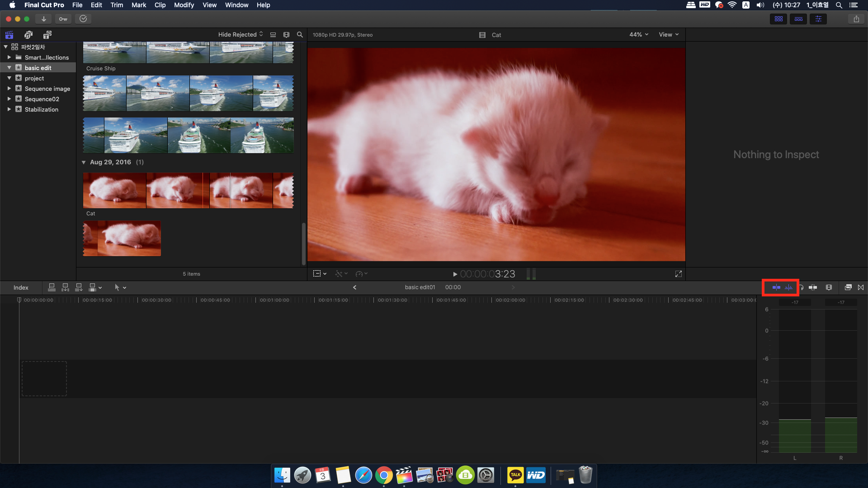Open the Clip menu
Screen dimensions: 868x488
(x=160, y=5)
